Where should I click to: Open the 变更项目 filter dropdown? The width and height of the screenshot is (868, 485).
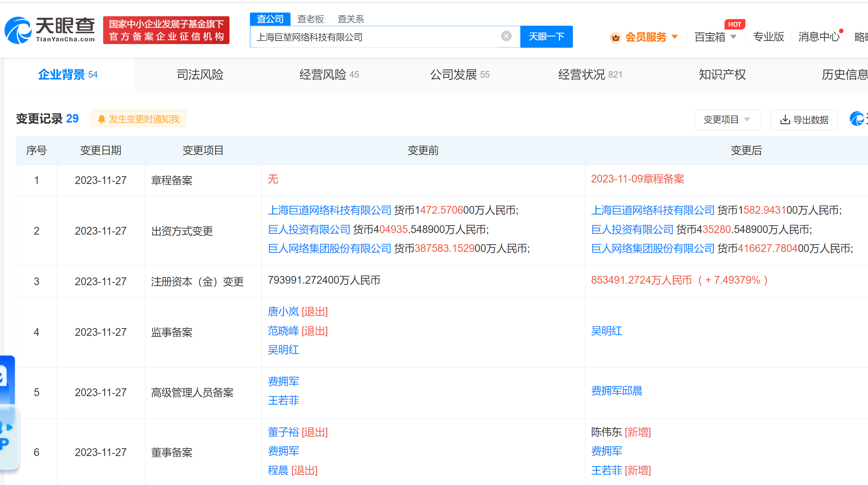pos(728,120)
